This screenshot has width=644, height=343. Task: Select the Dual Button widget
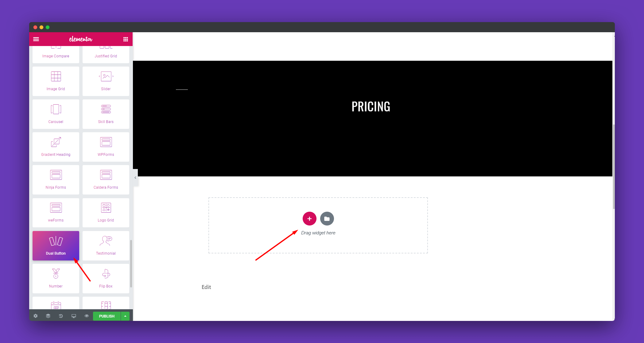point(55,245)
